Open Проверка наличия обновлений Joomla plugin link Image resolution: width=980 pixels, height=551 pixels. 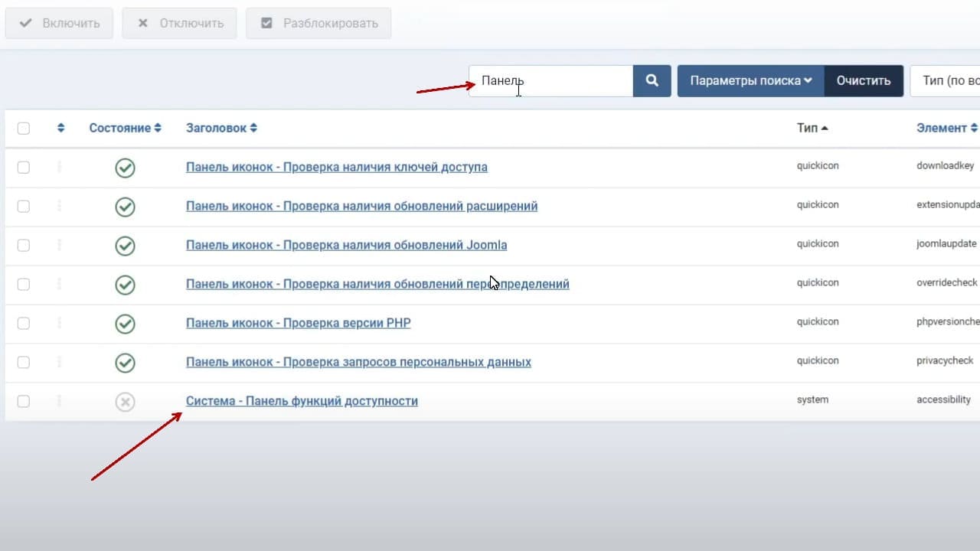point(346,245)
